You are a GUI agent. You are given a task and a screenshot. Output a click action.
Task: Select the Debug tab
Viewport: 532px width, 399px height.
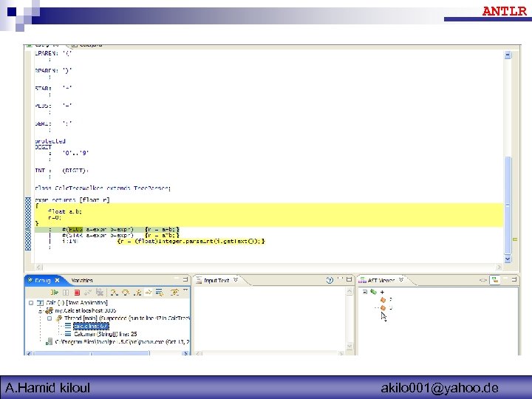click(x=42, y=281)
